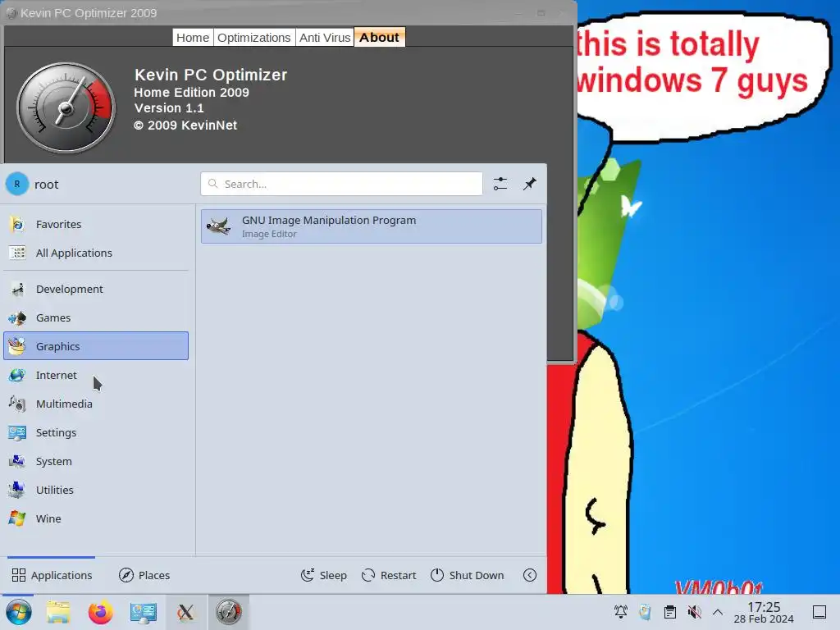Image resolution: width=840 pixels, height=630 pixels.
Task: Open the clock showing 17:25
Action: point(764,612)
